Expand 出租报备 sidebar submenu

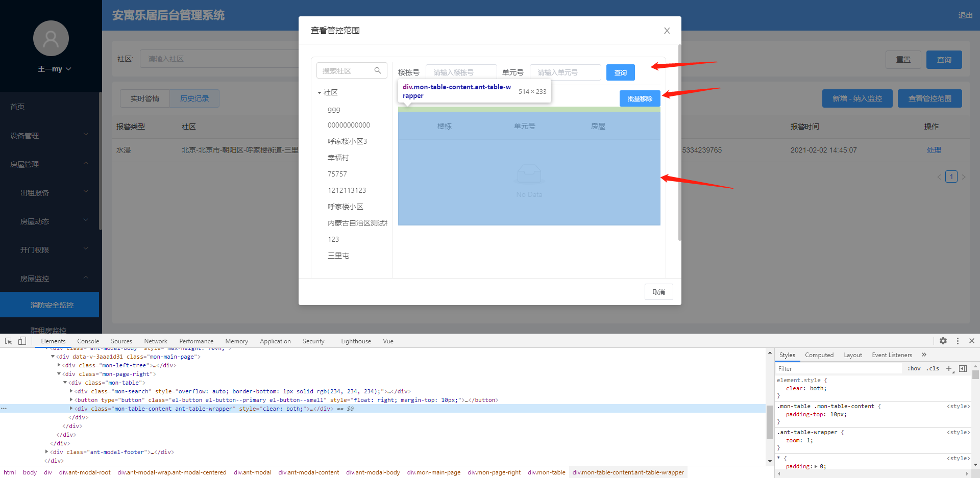(50, 192)
